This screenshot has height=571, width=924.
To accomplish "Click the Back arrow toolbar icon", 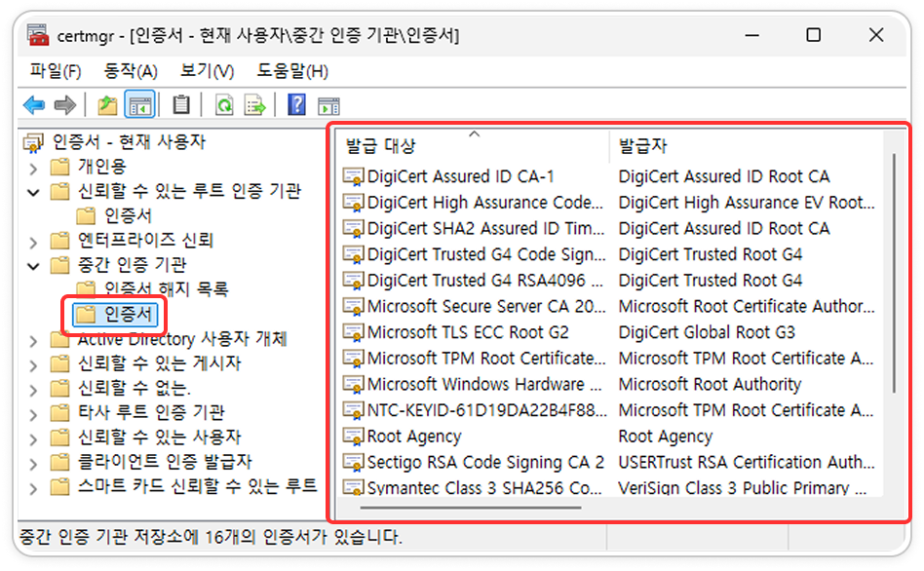I will (34, 105).
